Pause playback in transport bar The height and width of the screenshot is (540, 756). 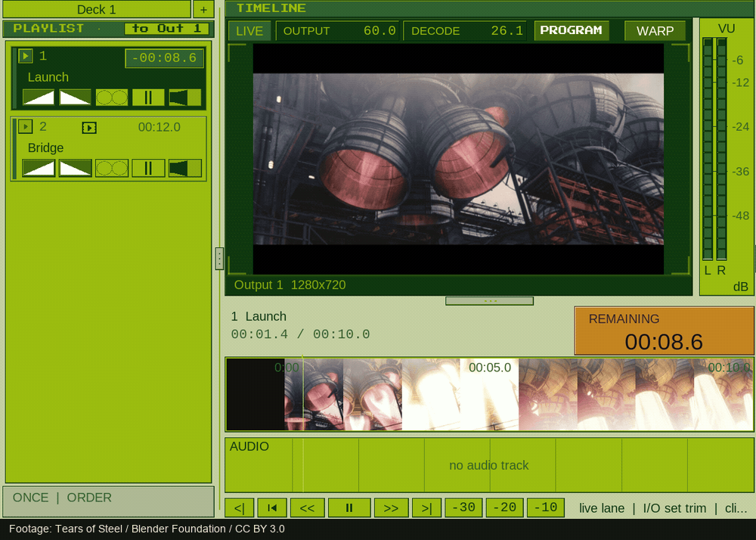click(x=349, y=507)
